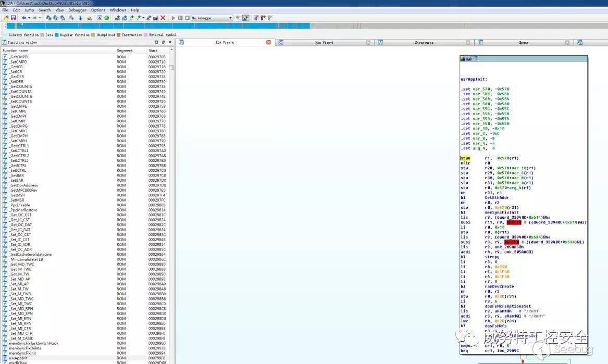The image size is (608, 364).
Task: Close the IDA View-A tab
Action: [268, 42]
